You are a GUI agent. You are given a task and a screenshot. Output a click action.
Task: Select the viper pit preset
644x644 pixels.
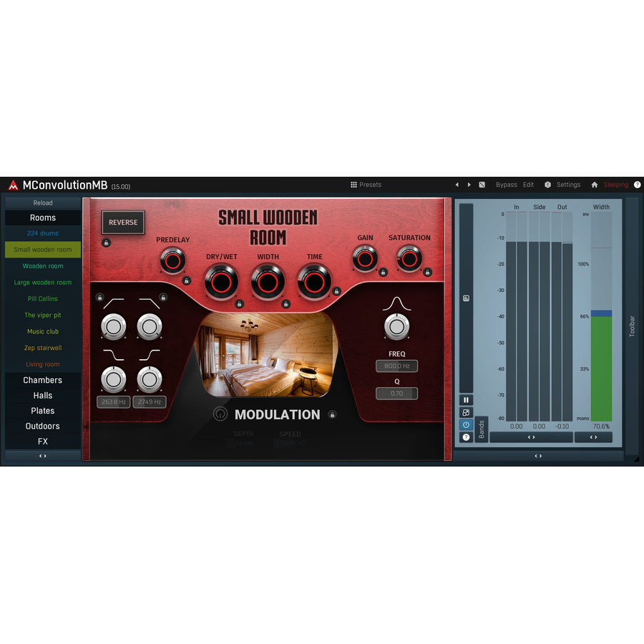[43, 316]
